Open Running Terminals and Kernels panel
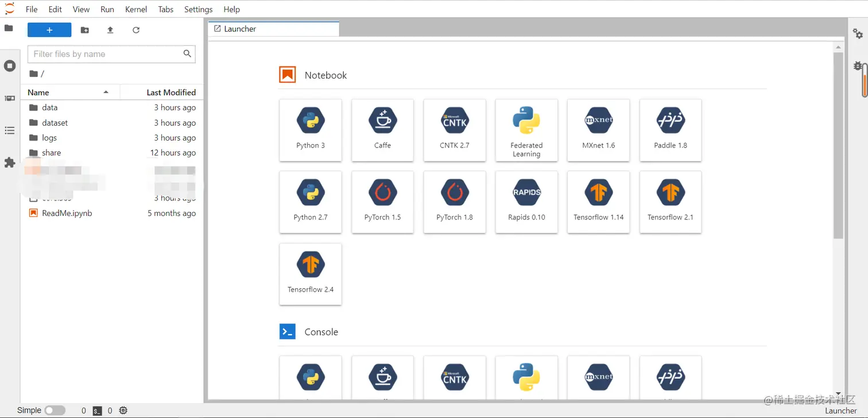868x418 pixels. pyautogui.click(x=10, y=66)
